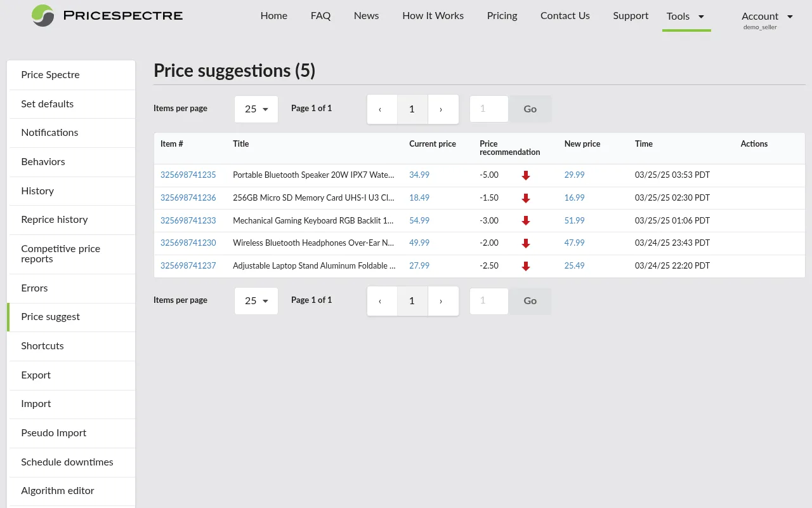Select Reprice history in the sidebar
Image resolution: width=812 pixels, height=508 pixels.
coord(54,220)
